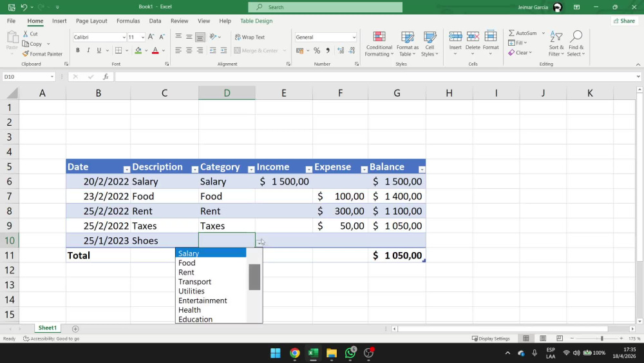
Task: Click the Orientation icon
Action: 213,37
